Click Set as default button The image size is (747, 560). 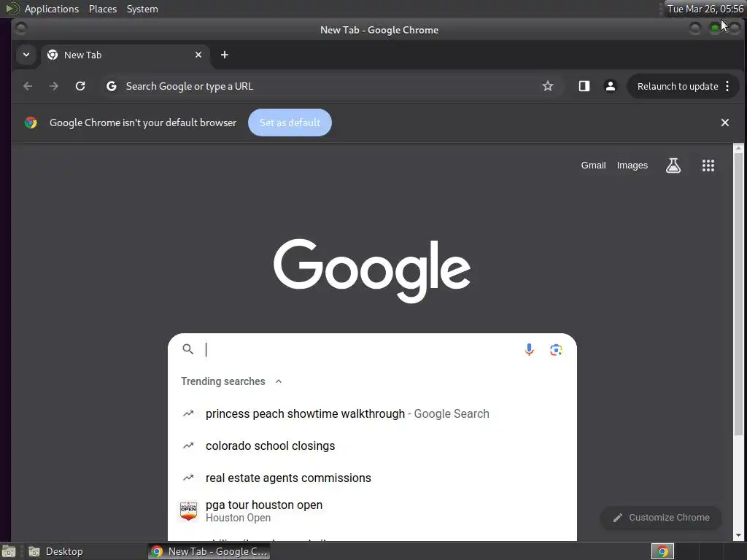pyautogui.click(x=290, y=122)
